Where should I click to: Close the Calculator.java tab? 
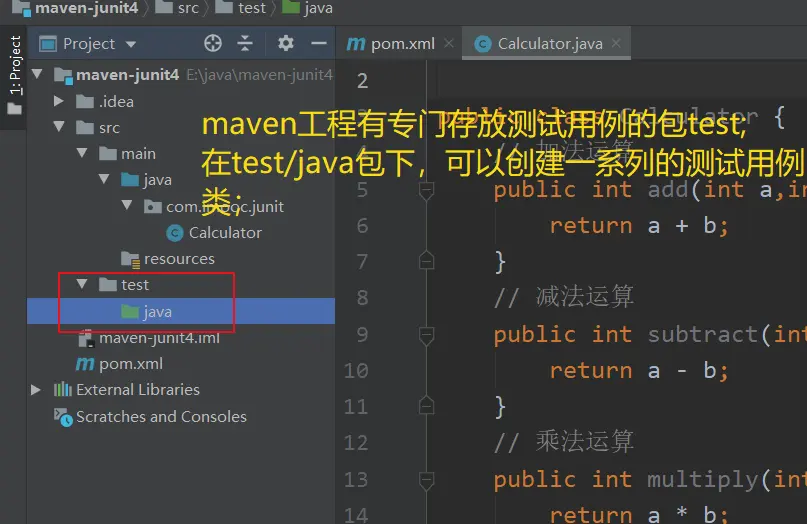[617, 43]
